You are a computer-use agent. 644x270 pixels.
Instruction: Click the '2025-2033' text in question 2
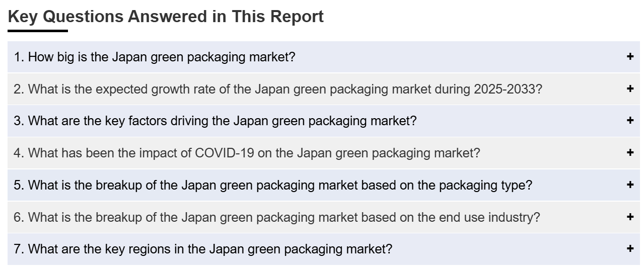(508, 89)
